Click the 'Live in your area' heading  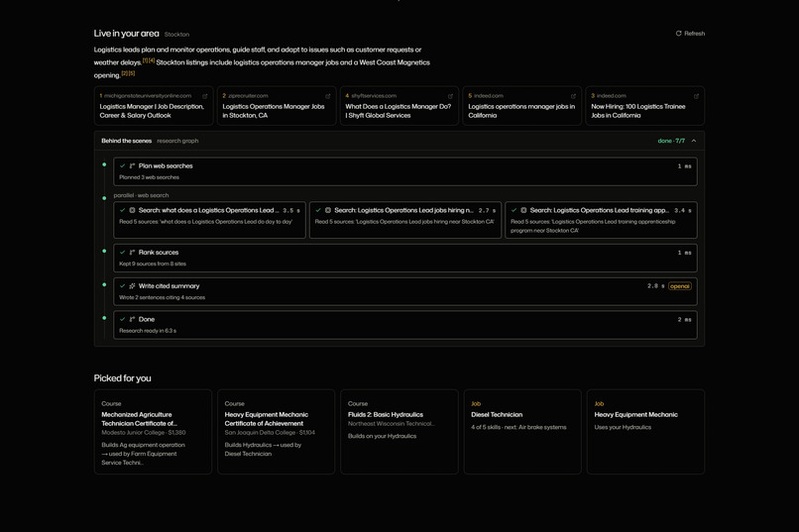[x=126, y=34]
